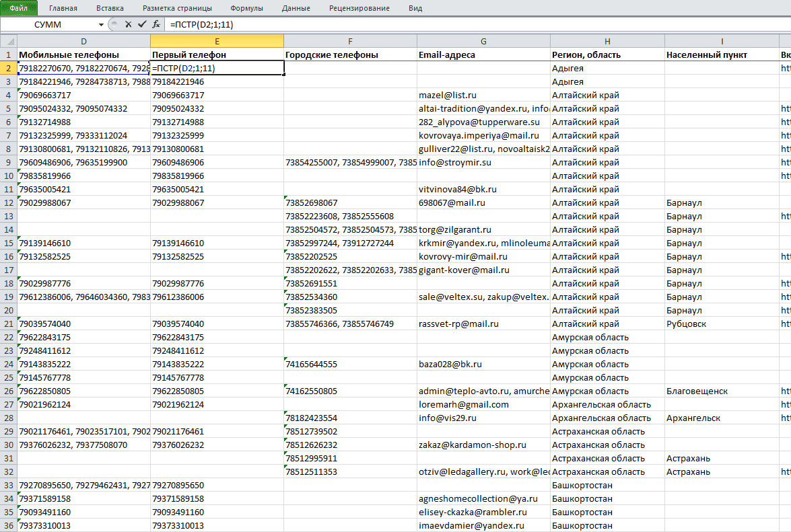The width and height of the screenshot is (791, 532).
Task: Open the Данные ribbon tab
Action: 296,8
